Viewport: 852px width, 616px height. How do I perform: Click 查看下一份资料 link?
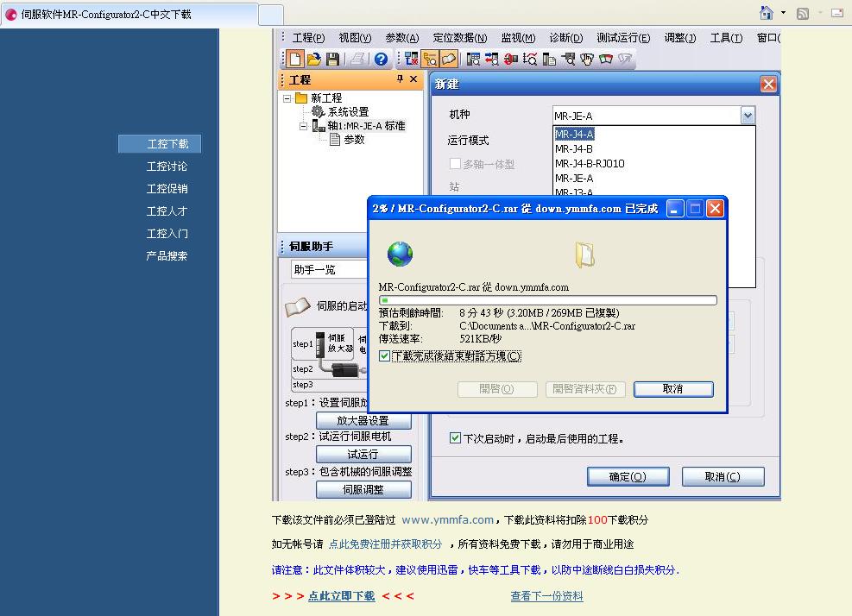(546, 596)
